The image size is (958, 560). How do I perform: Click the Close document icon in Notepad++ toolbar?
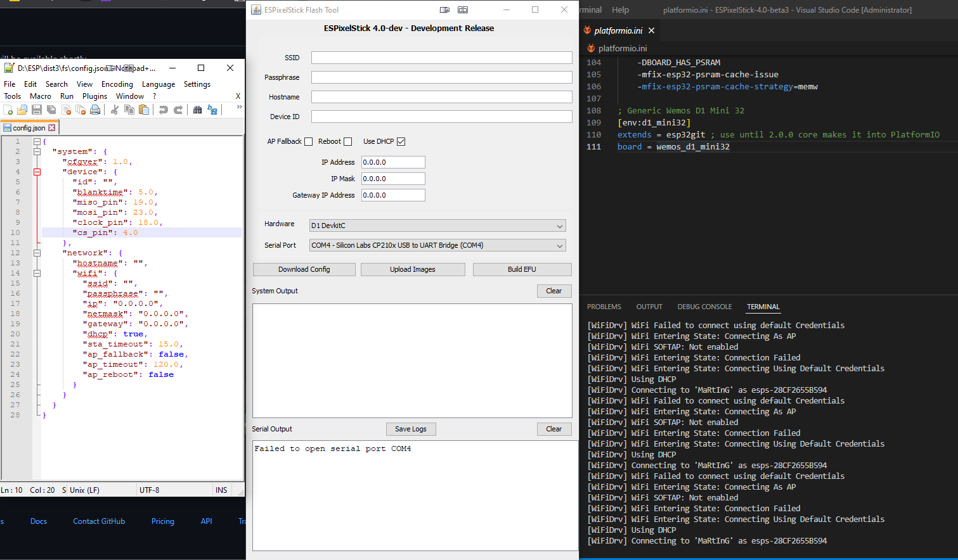66,110
